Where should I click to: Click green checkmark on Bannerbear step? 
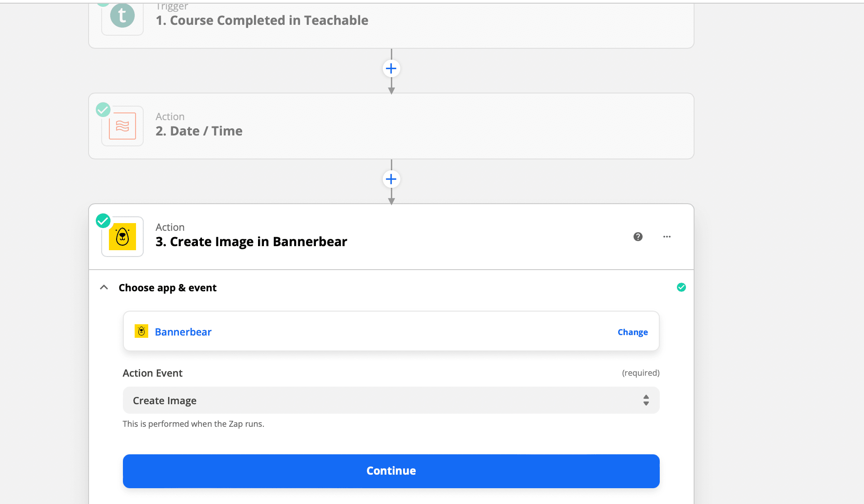[103, 221]
